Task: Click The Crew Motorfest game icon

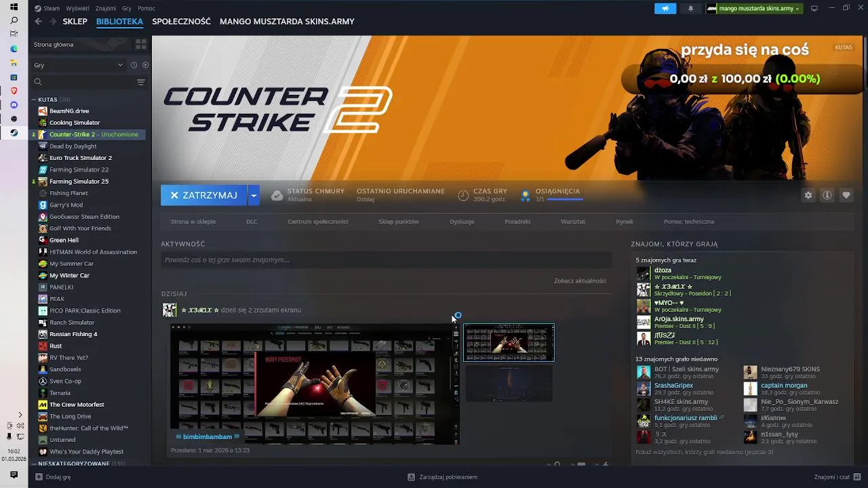Action: click(43, 405)
